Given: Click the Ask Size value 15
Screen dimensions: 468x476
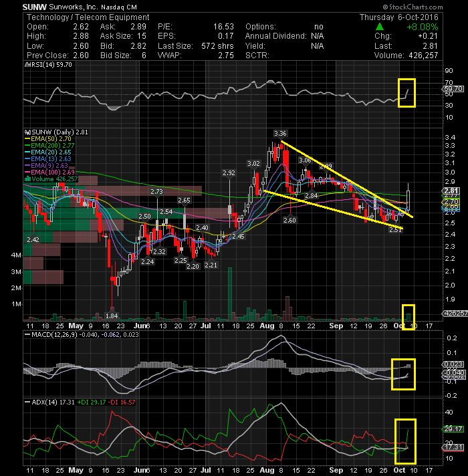Looking at the screenshot, I should (x=142, y=36).
